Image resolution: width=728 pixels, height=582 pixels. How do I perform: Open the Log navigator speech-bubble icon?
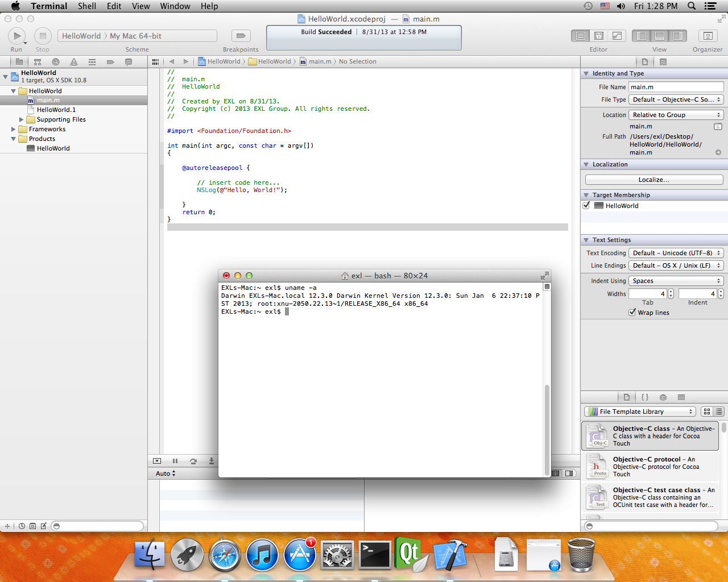[129, 62]
